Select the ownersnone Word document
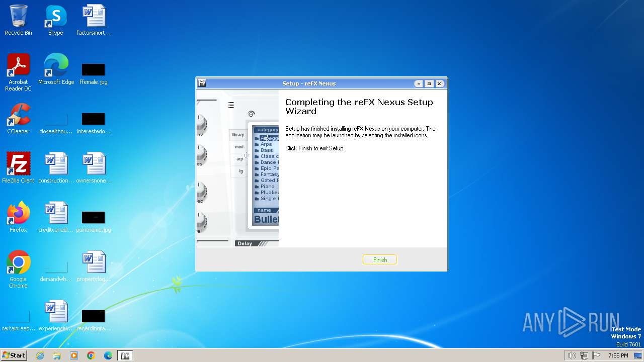Viewport: 644px width, 362px height. coord(94,168)
